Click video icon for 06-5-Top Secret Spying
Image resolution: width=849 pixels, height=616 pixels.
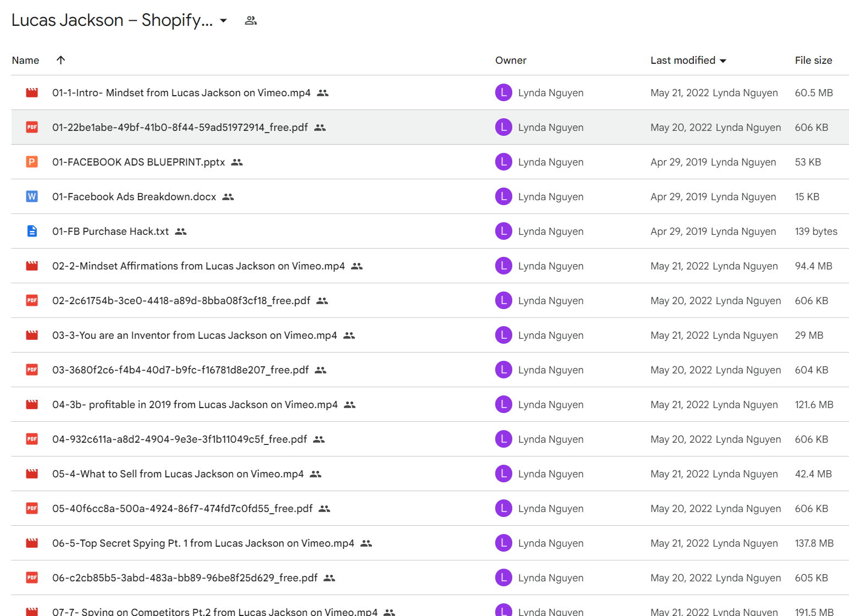click(x=32, y=543)
